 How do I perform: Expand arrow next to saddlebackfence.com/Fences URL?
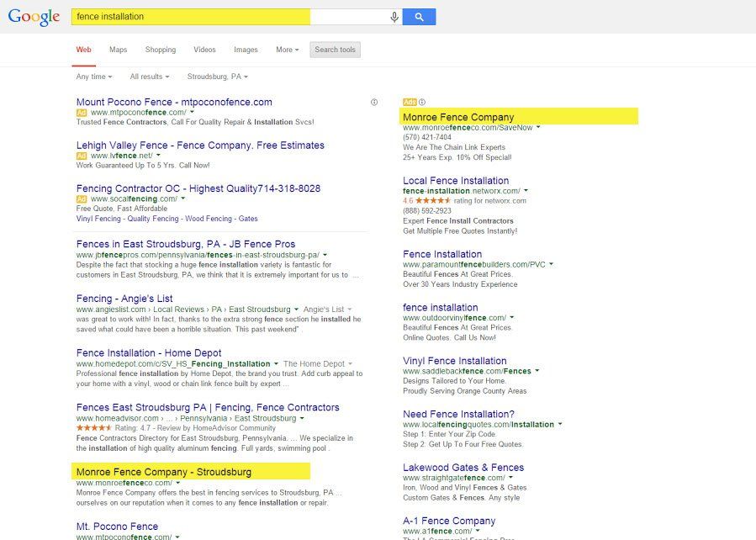[537, 371]
